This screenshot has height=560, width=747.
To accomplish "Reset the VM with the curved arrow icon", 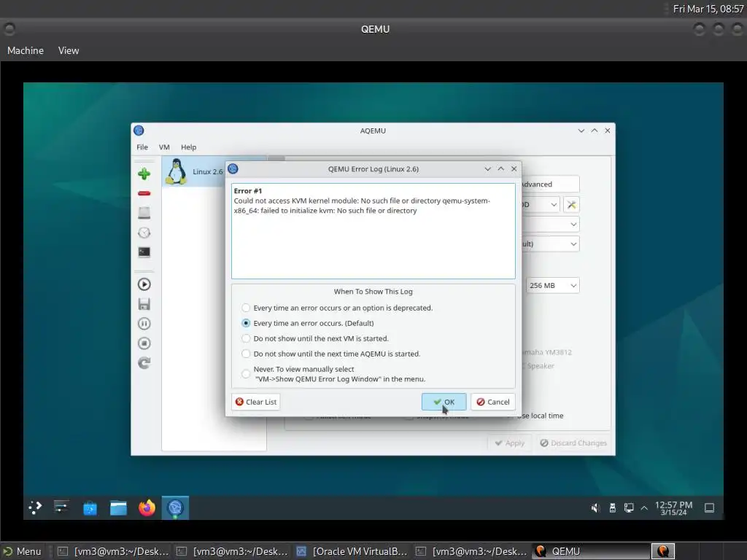I will tap(144, 363).
